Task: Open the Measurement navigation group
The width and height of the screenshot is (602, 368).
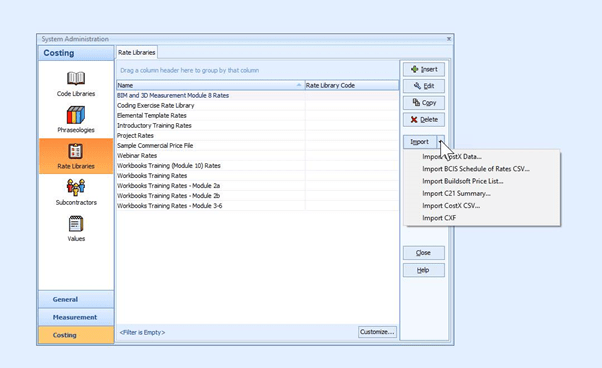Action: (x=76, y=317)
